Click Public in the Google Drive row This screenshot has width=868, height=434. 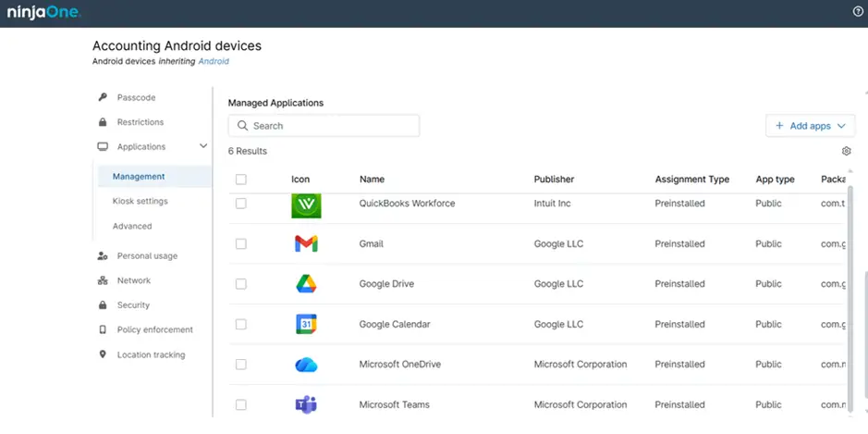[x=768, y=284]
